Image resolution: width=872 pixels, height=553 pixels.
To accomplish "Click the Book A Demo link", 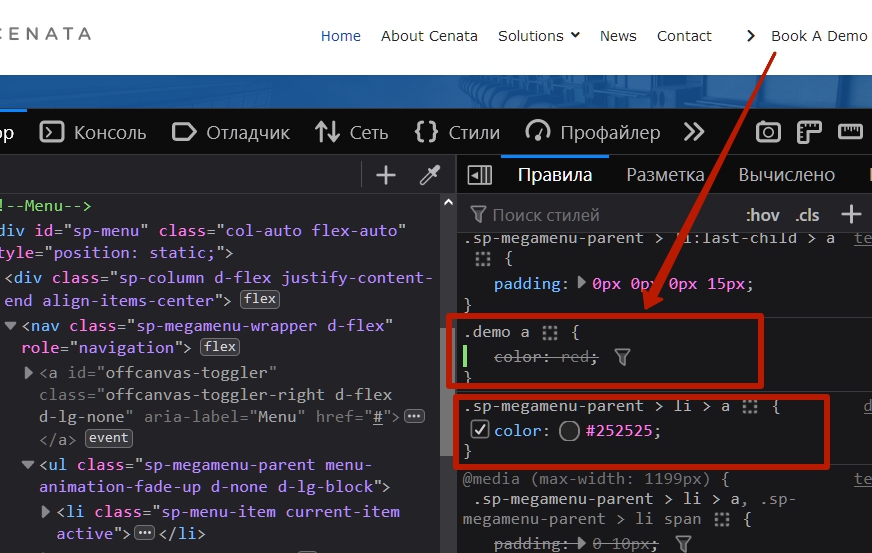I will [x=818, y=36].
